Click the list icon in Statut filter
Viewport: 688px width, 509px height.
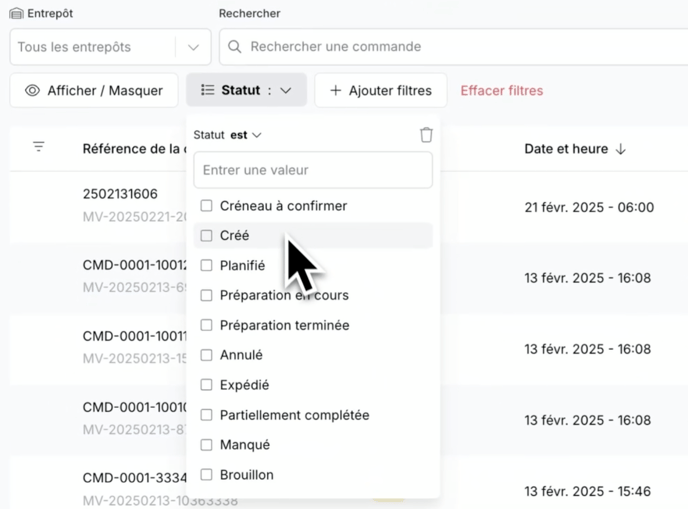(x=207, y=90)
